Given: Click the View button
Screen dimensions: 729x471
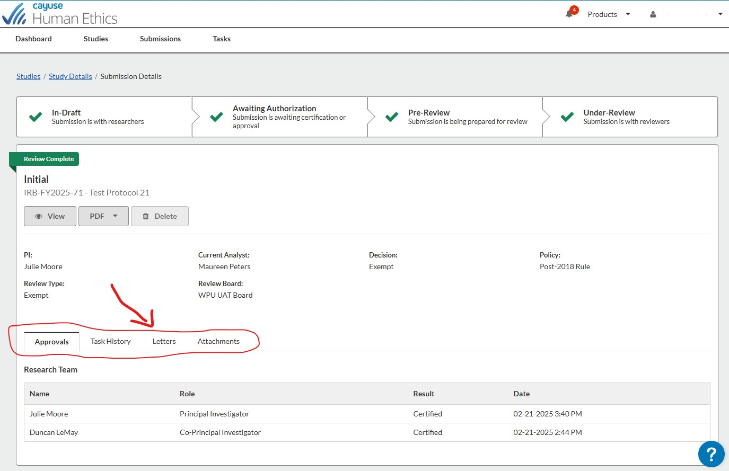Looking at the screenshot, I should click(x=50, y=216).
